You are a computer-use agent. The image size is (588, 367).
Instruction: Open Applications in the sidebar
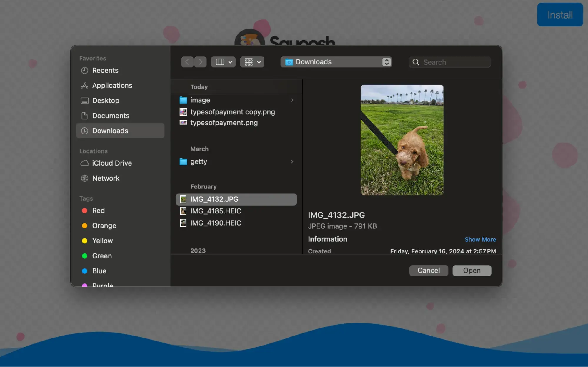(x=120, y=85)
